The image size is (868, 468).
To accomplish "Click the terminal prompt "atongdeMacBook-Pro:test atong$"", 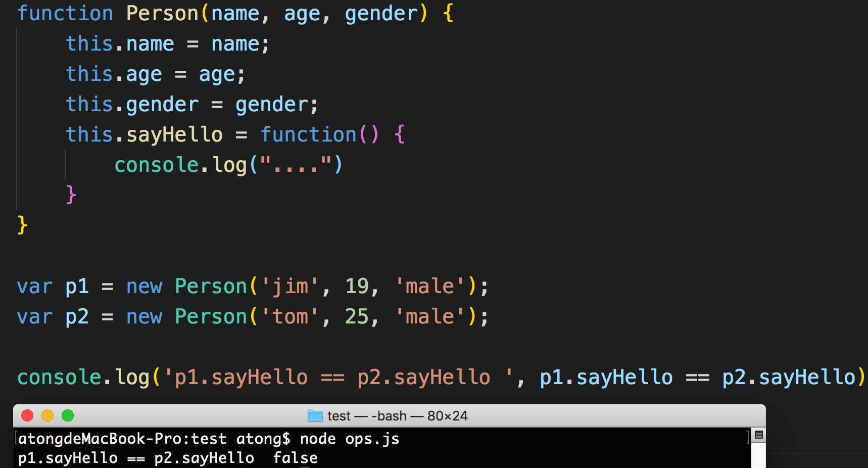I will (x=154, y=439).
